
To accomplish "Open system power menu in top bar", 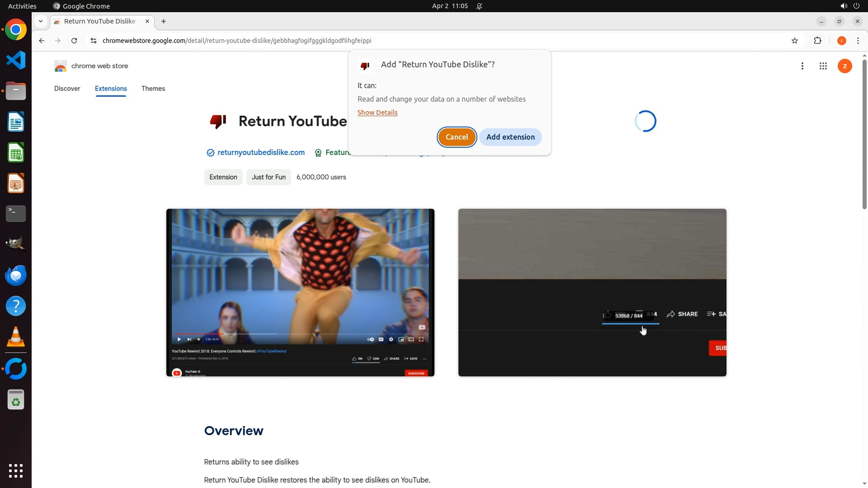I will click(856, 6).
